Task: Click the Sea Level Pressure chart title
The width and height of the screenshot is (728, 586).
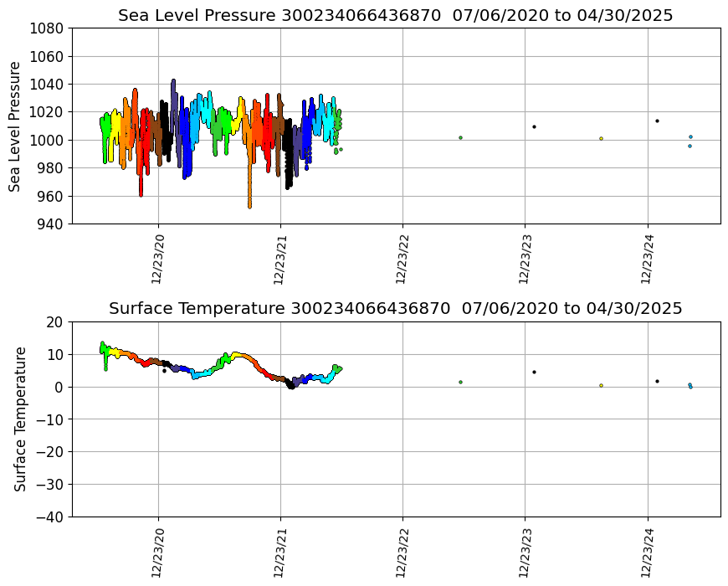Action: 395,16
